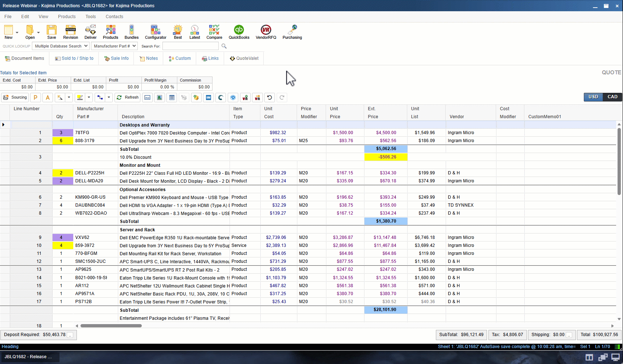623x364 pixels.
Task: Click the Sourcing button
Action: (15, 98)
